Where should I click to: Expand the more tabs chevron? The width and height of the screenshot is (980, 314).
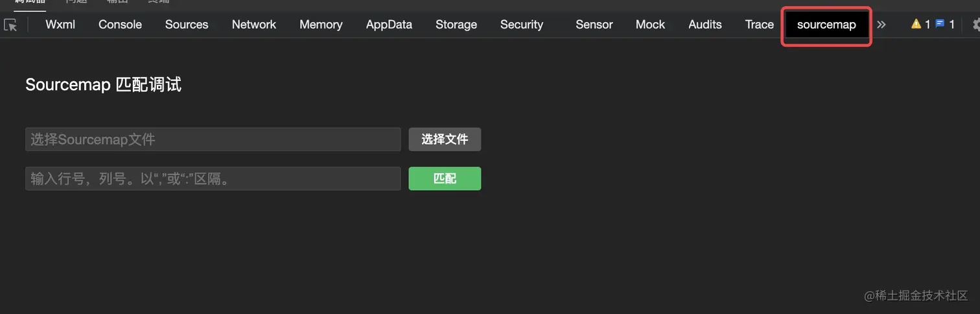point(881,25)
